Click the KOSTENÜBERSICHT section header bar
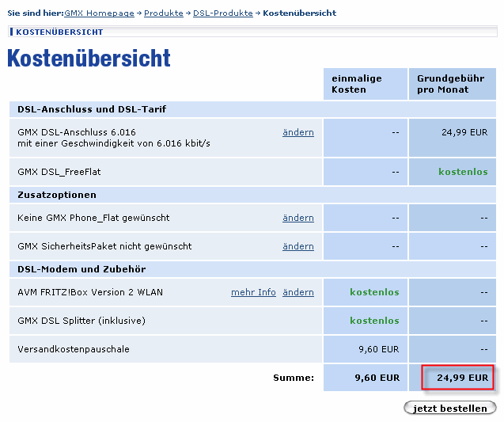Viewport: 504px width, 422px height. click(252, 32)
